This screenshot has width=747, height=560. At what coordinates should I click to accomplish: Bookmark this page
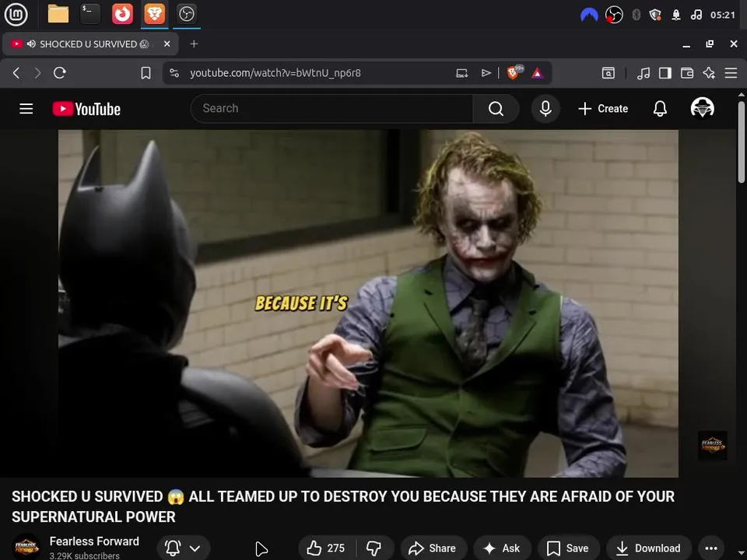[x=146, y=73]
